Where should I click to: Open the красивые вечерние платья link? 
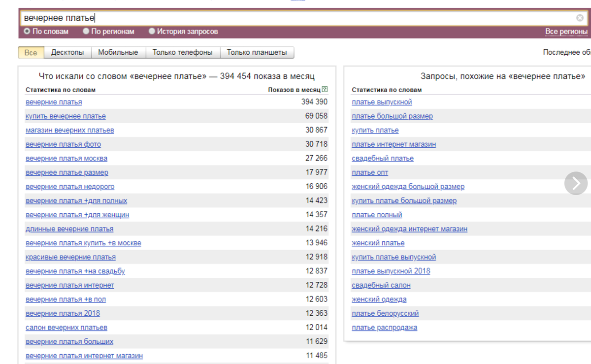pos(71,257)
